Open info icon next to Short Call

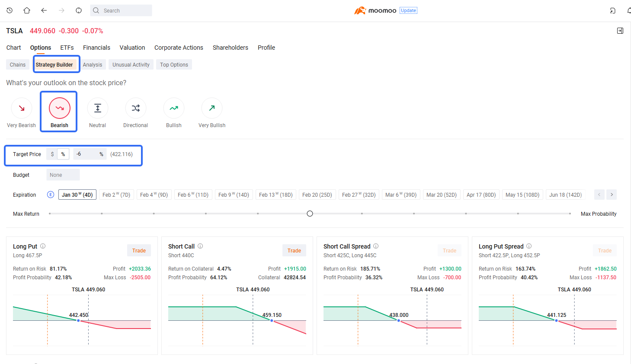click(x=200, y=246)
